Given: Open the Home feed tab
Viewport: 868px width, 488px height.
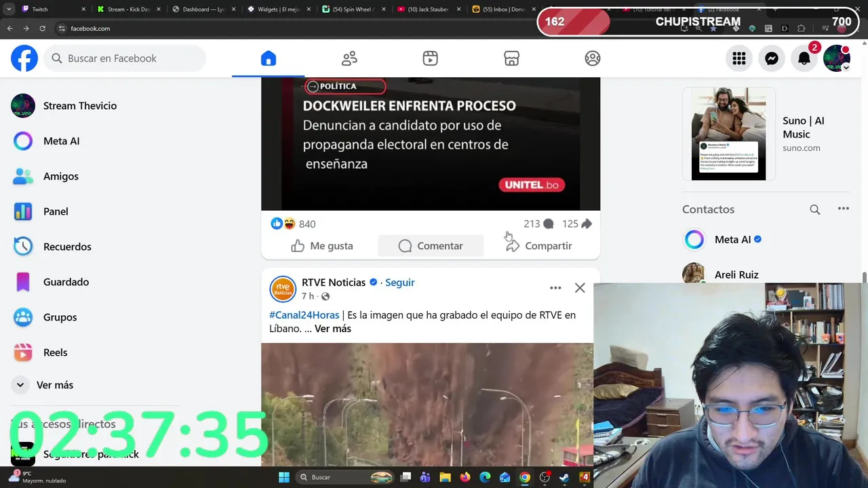Looking at the screenshot, I should [269, 58].
